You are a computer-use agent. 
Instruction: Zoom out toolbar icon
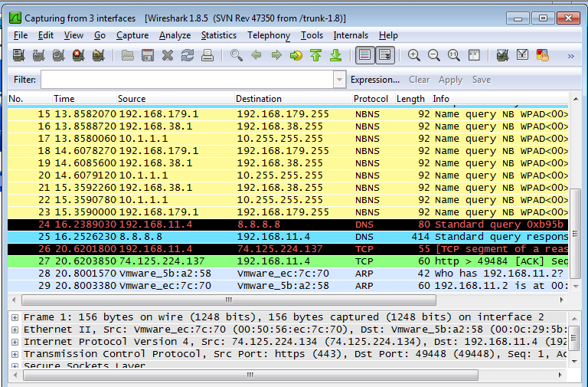tap(434, 55)
